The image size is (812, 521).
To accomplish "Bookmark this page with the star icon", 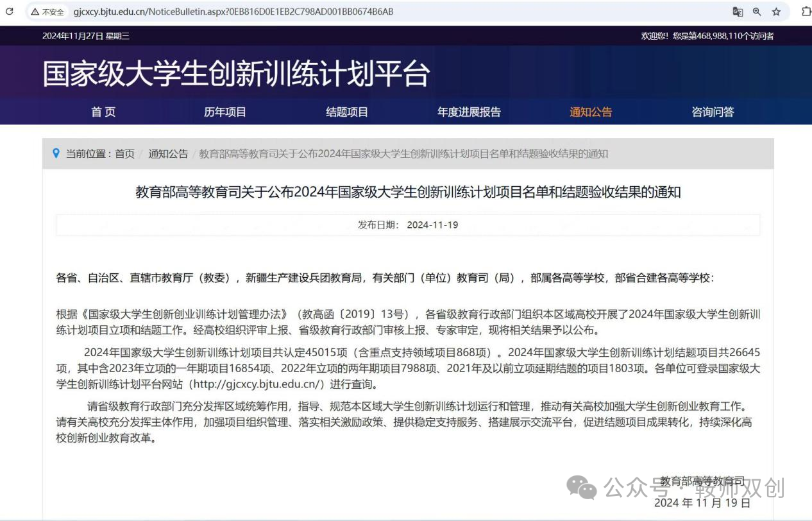I will (776, 12).
